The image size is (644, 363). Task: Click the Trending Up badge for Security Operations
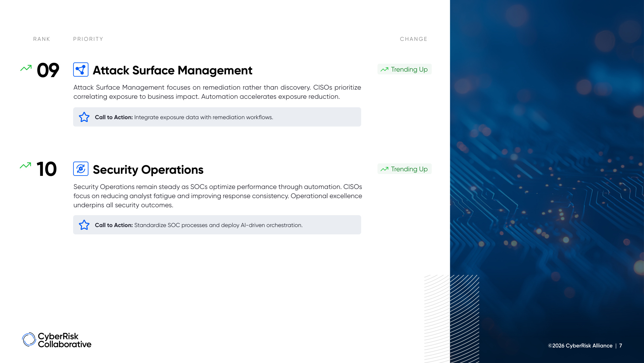(404, 169)
